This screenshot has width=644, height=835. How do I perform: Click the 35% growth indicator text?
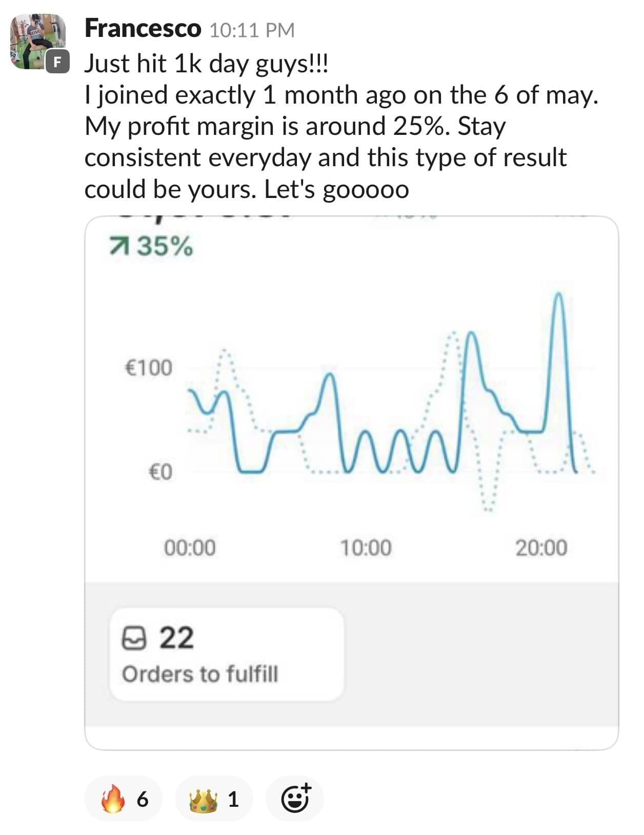point(165,247)
